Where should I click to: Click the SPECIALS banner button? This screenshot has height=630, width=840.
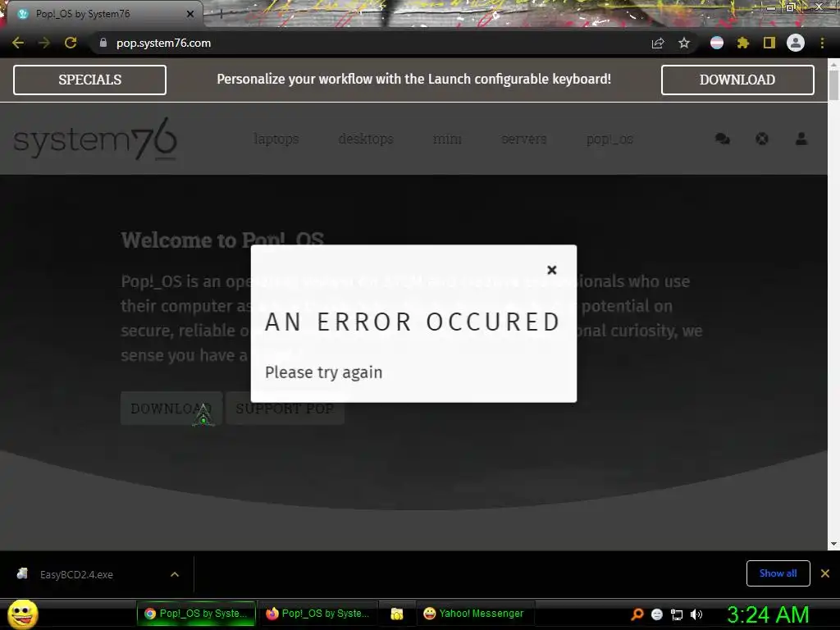click(x=90, y=80)
